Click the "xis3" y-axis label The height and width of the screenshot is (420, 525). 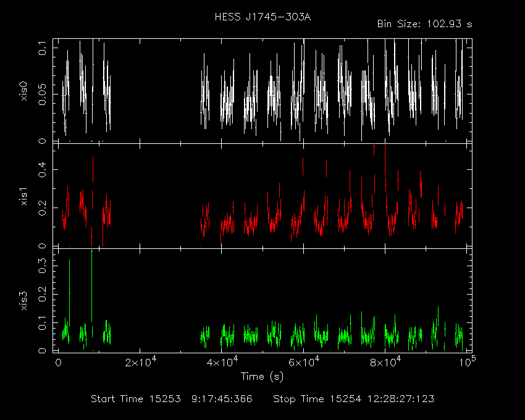click(23, 301)
